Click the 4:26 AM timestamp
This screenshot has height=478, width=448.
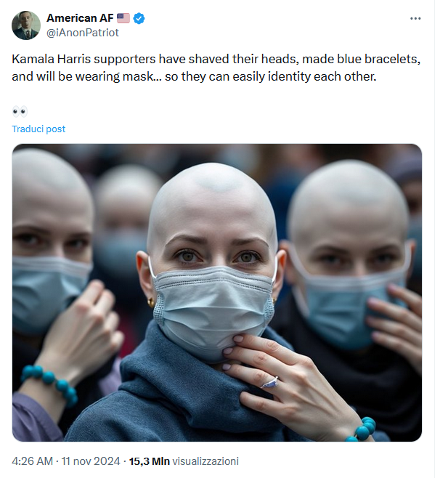click(x=32, y=461)
